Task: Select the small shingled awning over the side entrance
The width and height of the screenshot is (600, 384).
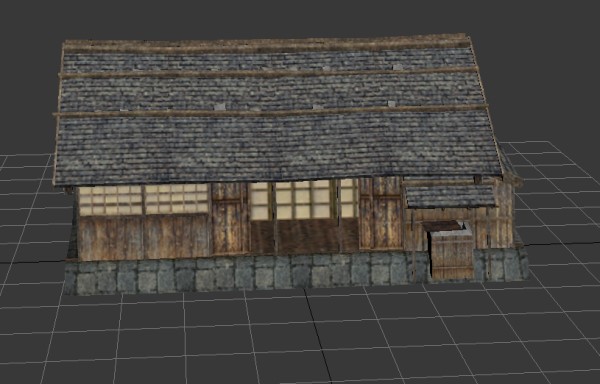Action: pyautogui.click(x=450, y=196)
